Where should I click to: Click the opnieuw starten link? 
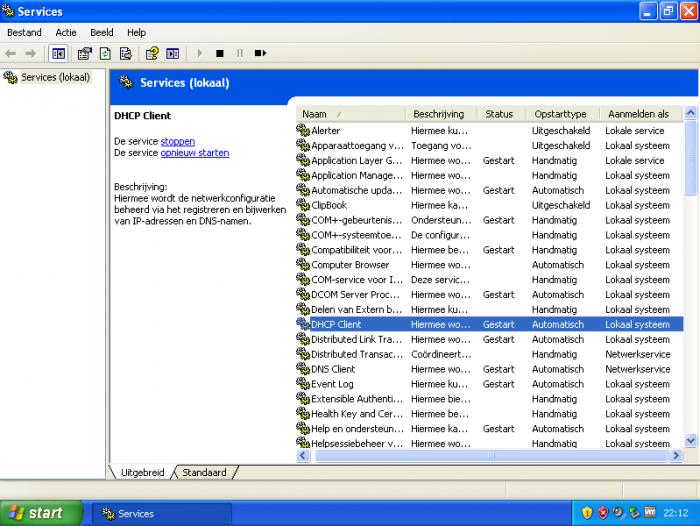(195, 153)
